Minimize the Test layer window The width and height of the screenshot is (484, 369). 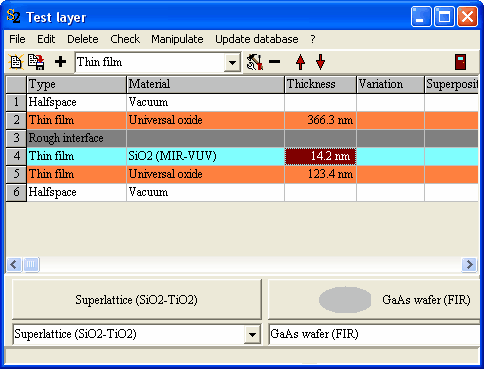[x=421, y=16]
